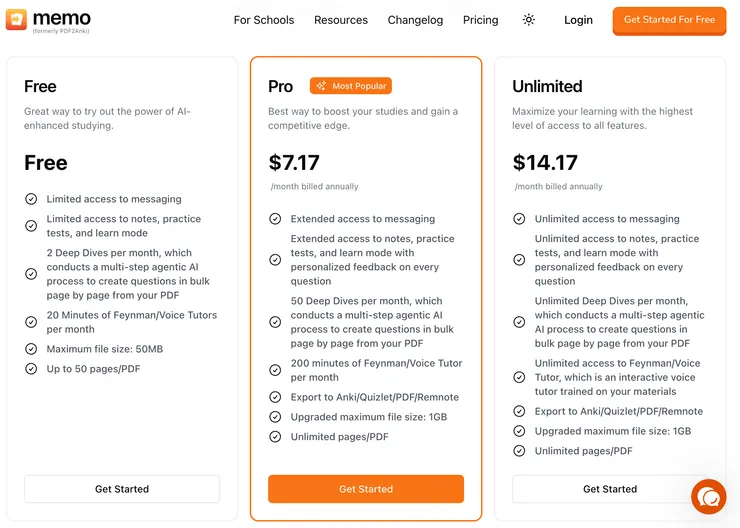Click checkmark icon next to Extended access to messaging
This screenshot has height=528, width=740.
click(x=275, y=219)
